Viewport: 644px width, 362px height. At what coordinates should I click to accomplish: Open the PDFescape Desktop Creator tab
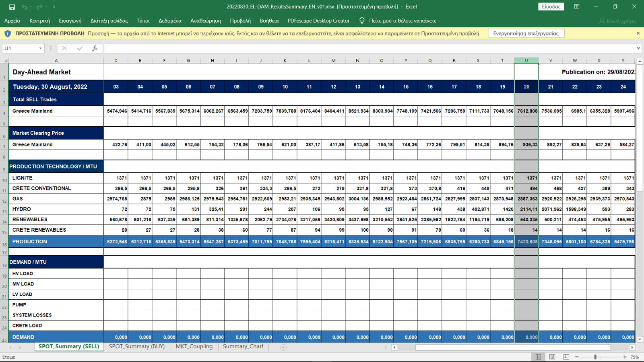click(318, 21)
